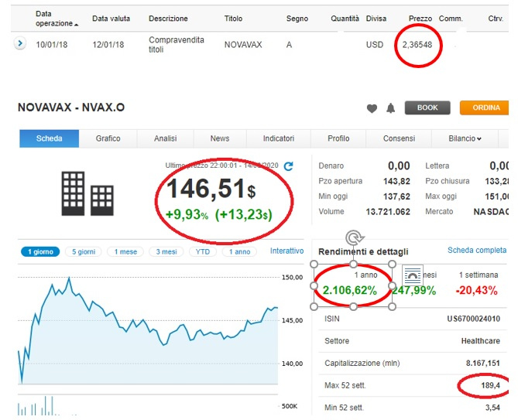Image resolution: width=518 pixels, height=420 pixels.
Task: Open the Consensi tab
Action: [399, 138]
